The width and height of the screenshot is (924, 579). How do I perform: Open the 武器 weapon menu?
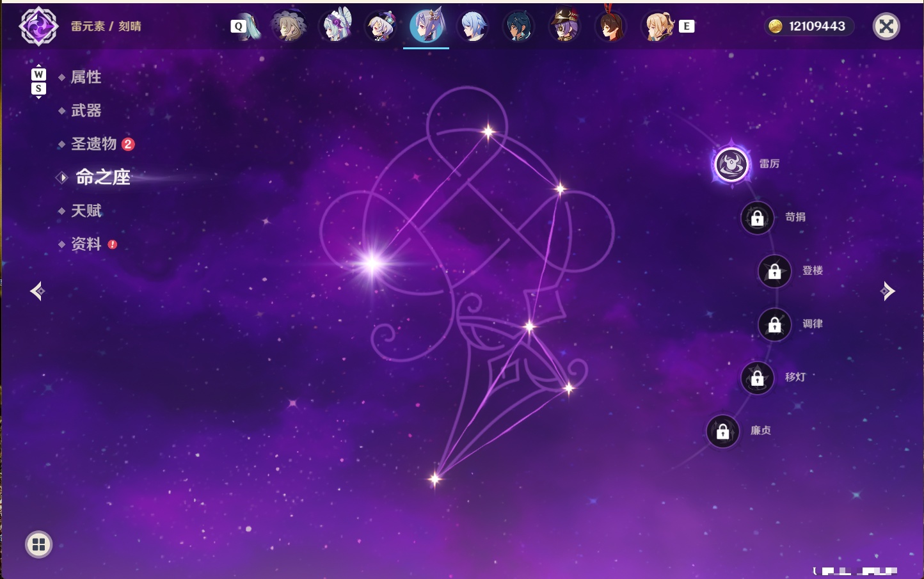pos(86,111)
